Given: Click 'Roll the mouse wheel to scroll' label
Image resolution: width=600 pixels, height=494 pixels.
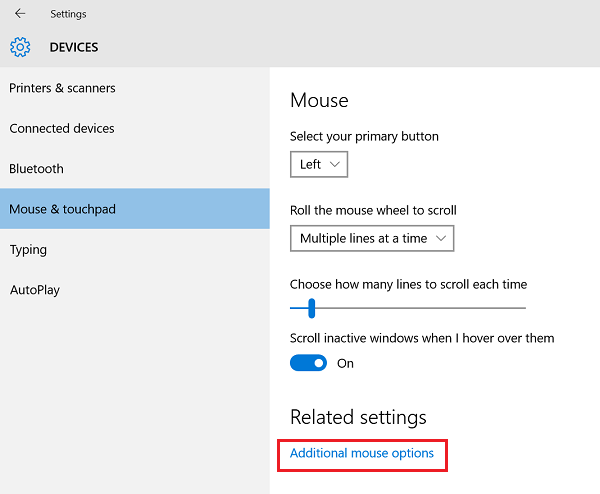Looking at the screenshot, I should [x=373, y=210].
